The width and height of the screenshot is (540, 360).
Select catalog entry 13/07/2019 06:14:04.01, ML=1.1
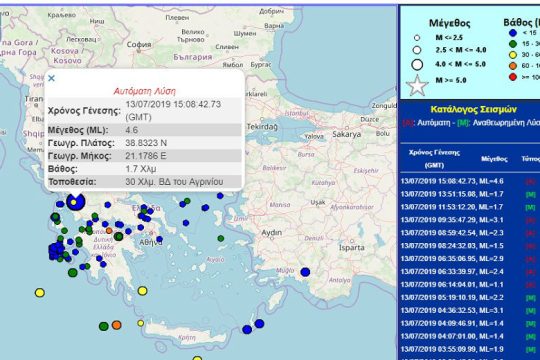(452, 285)
